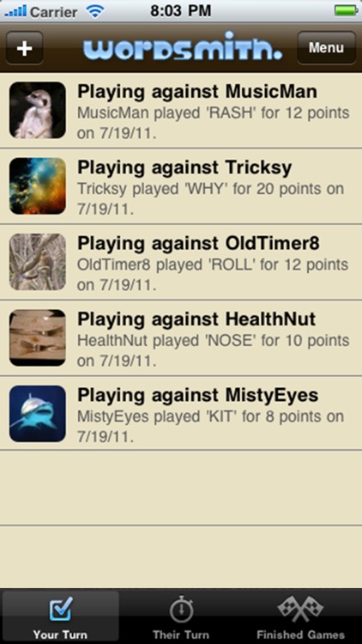Image resolution: width=362 pixels, height=644 pixels.
Task: Tap OldTimer8's avatar picture
Action: pos(38,262)
